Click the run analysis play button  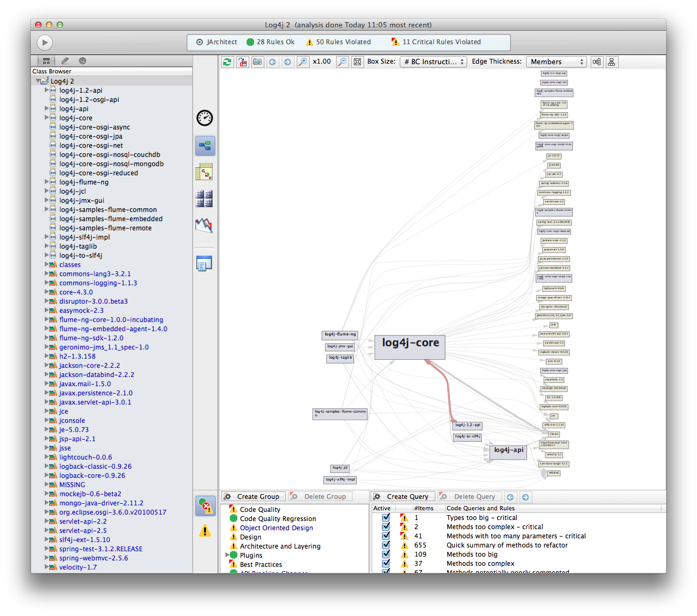[45, 42]
